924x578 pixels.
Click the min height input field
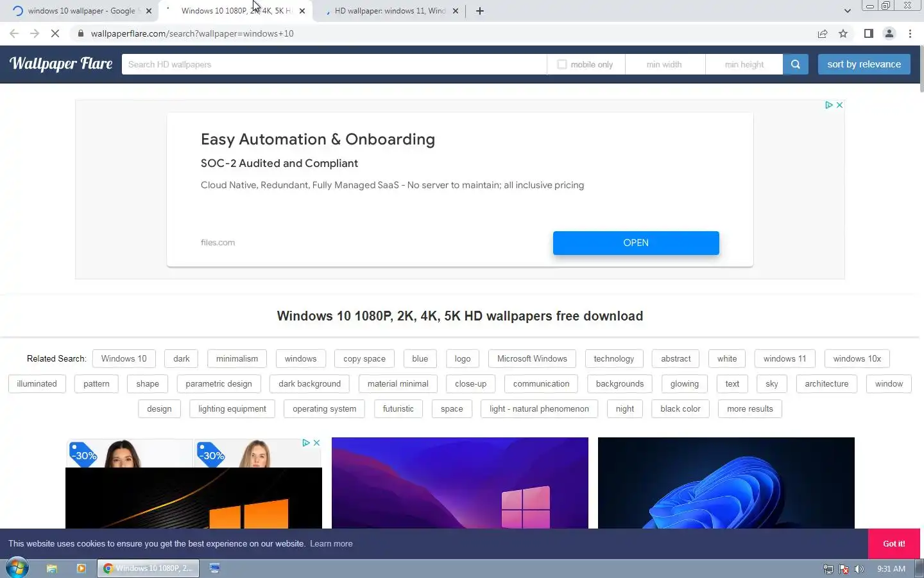(744, 64)
